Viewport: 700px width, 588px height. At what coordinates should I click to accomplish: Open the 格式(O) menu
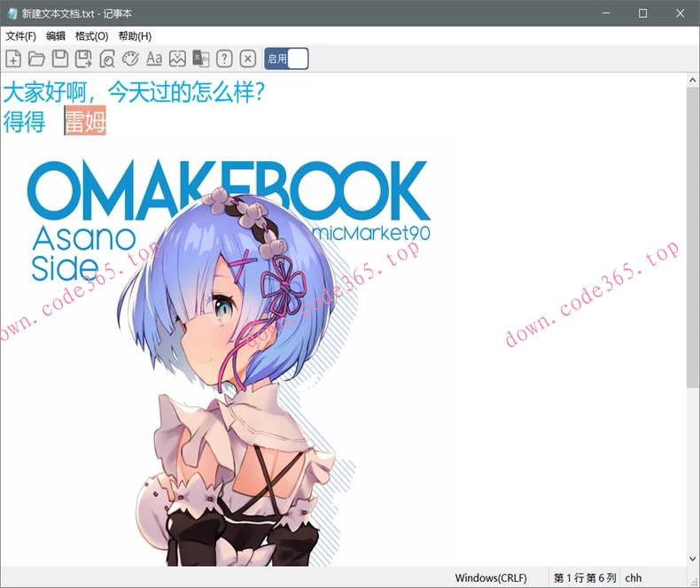tap(91, 36)
